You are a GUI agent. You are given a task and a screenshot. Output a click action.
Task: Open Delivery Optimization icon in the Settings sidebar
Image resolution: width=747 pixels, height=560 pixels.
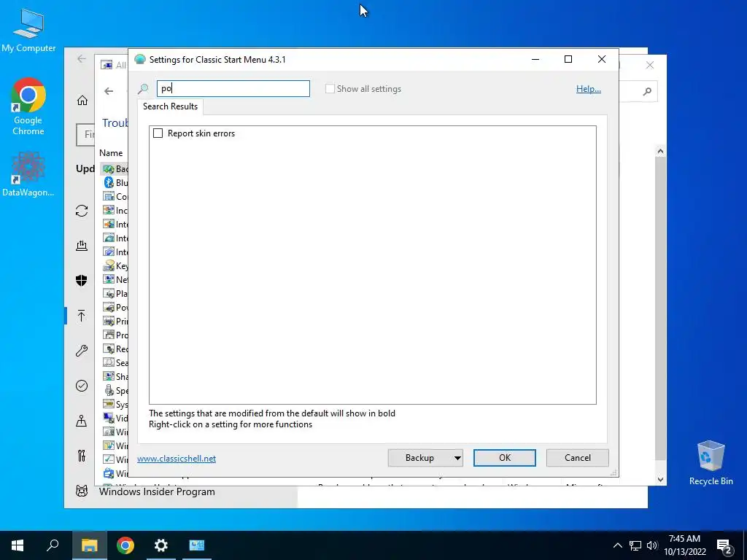pos(82,246)
